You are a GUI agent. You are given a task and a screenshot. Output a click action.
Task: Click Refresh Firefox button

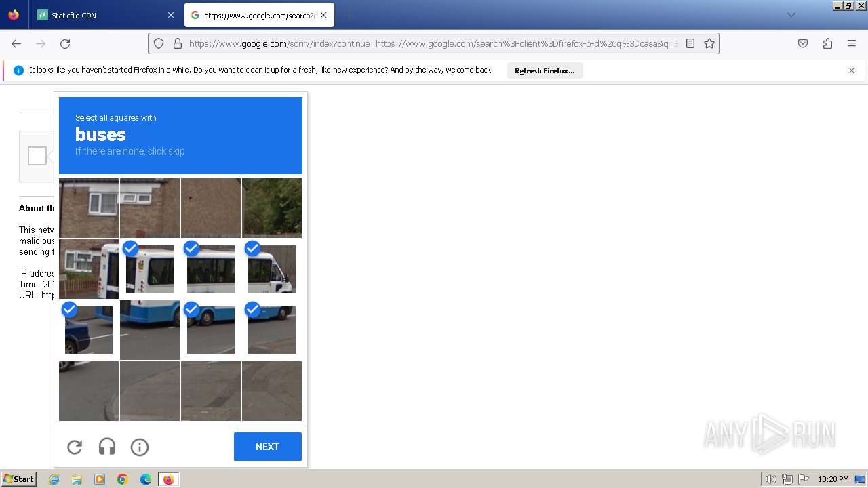pyautogui.click(x=545, y=70)
